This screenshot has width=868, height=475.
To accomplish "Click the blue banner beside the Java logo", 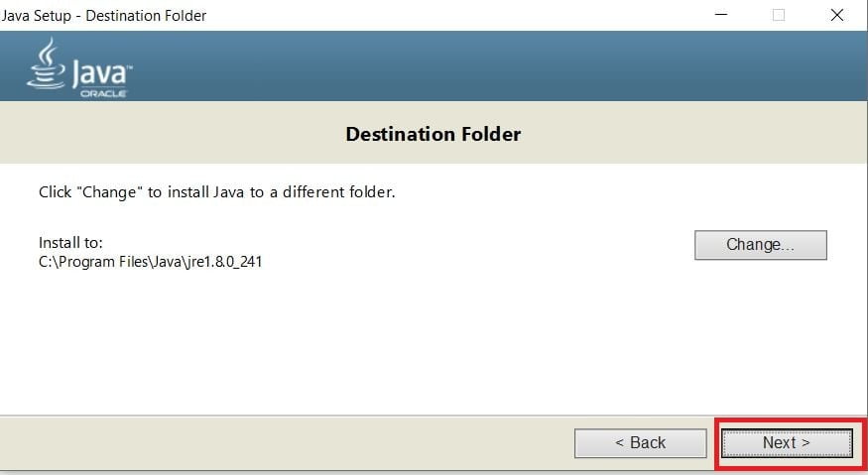I will point(498,65).
